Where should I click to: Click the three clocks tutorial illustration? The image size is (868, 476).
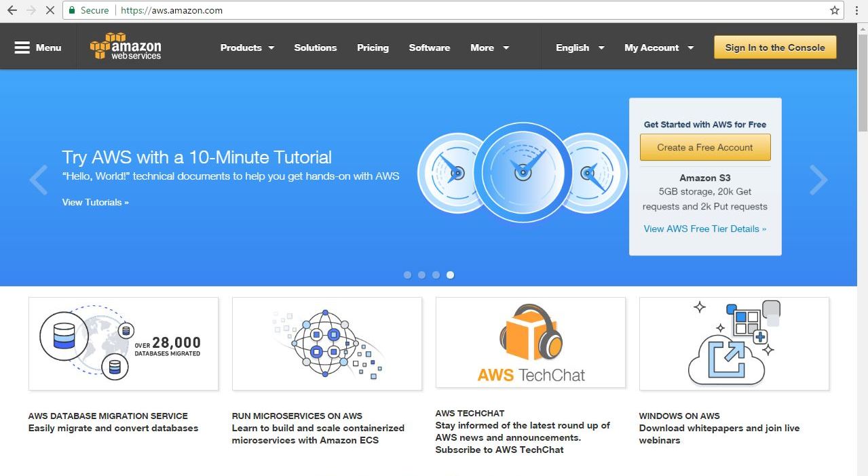coord(522,172)
